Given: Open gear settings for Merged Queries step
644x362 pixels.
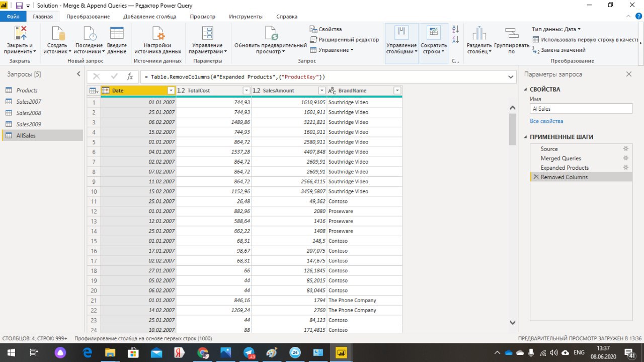Looking at the screenshot, I should 626,158.
